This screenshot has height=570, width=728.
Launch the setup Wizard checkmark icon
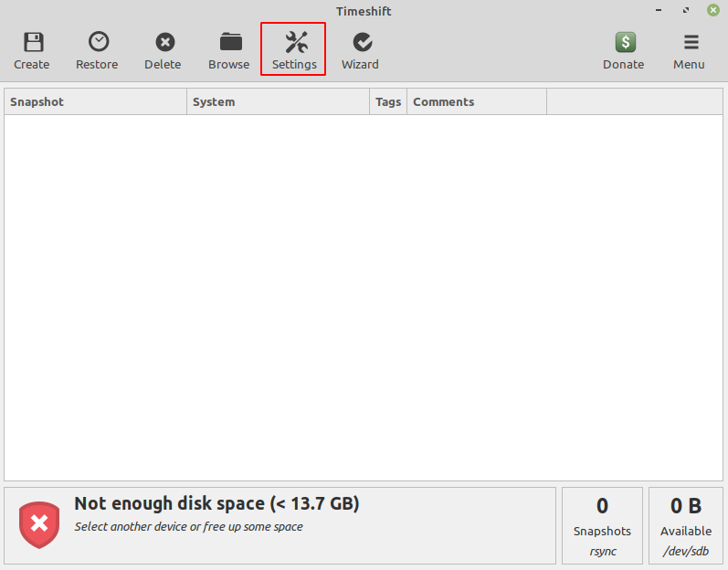point(361,43)
